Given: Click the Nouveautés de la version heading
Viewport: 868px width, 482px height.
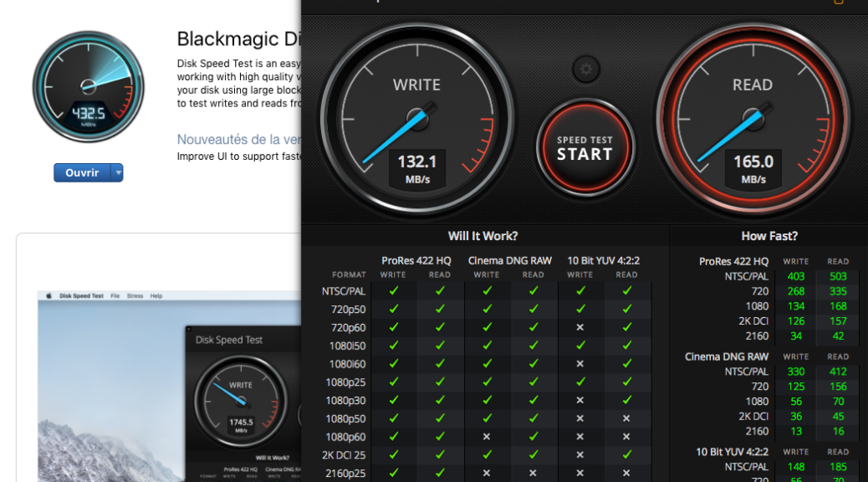Looking at the screenshot, I should 238,139.
